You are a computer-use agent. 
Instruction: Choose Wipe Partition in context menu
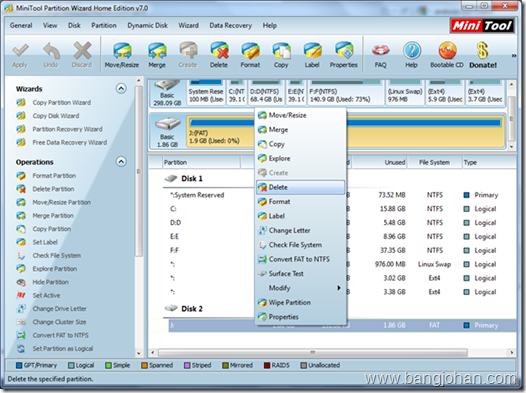tap(301, 302)
